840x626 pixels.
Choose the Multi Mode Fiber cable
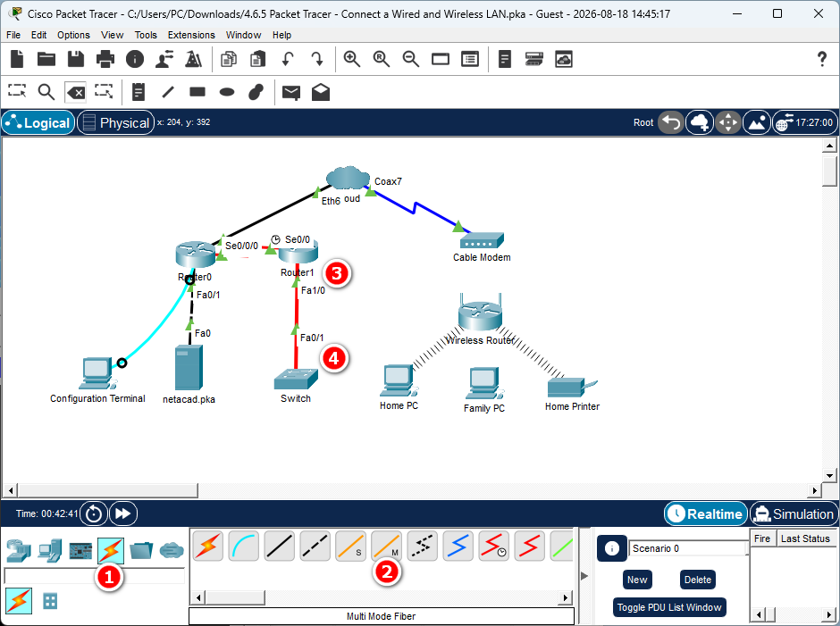point(386,546)
